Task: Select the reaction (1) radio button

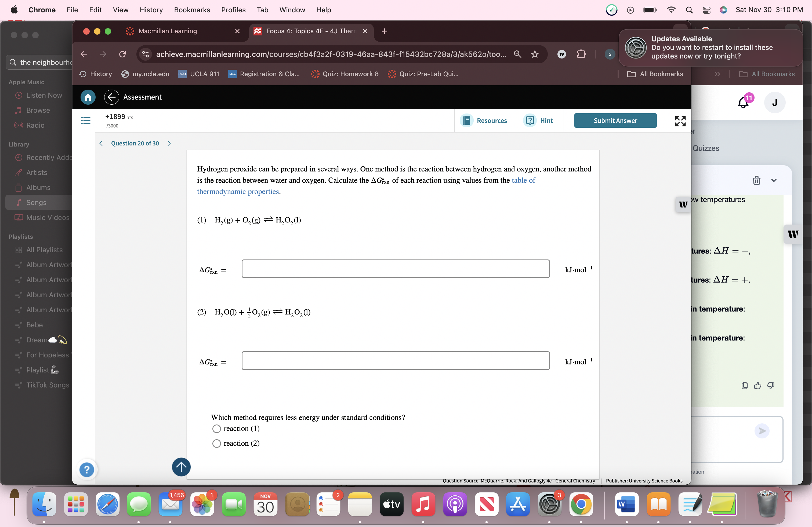Action: (216, 429)
